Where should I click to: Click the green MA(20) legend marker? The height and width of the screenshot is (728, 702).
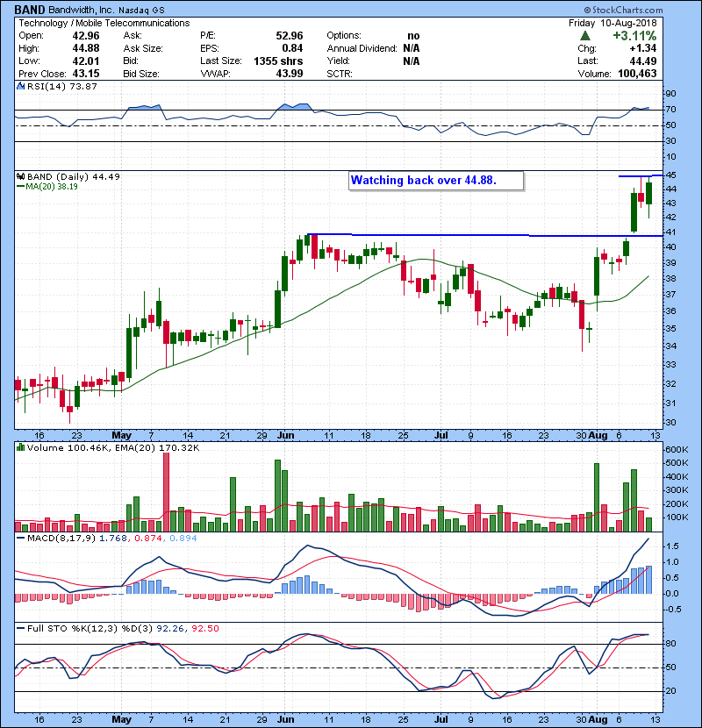point(21,187)
